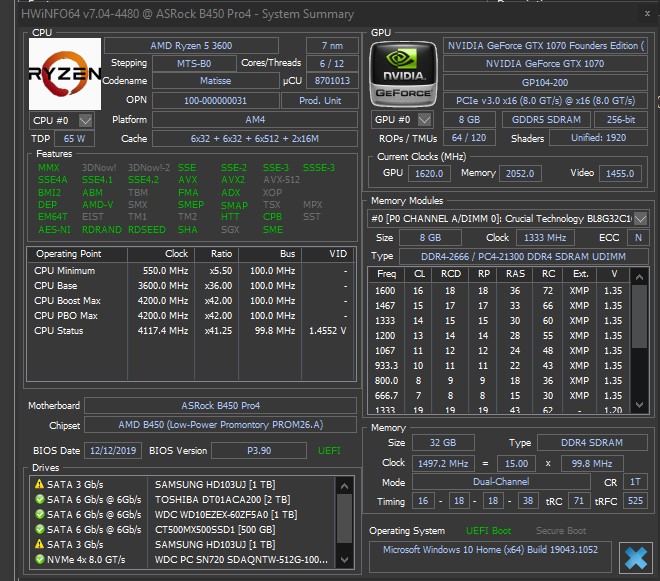Click warning icon beside first SATA 3 Gb/s drive
Screen dimensions: 660x581
click(40, 484)
